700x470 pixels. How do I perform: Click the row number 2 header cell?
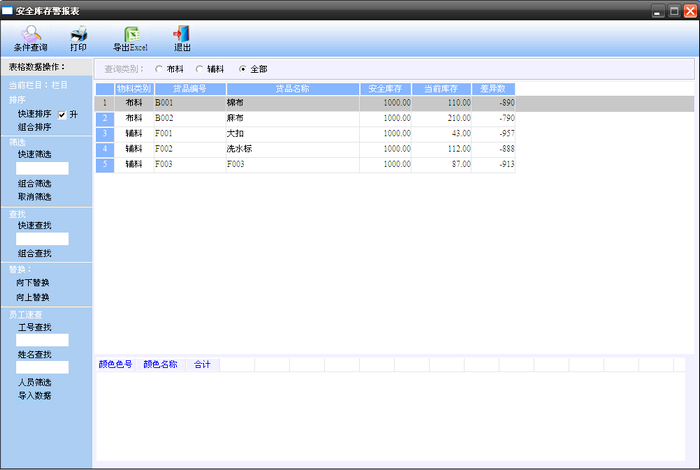click(x=104, y=118)
